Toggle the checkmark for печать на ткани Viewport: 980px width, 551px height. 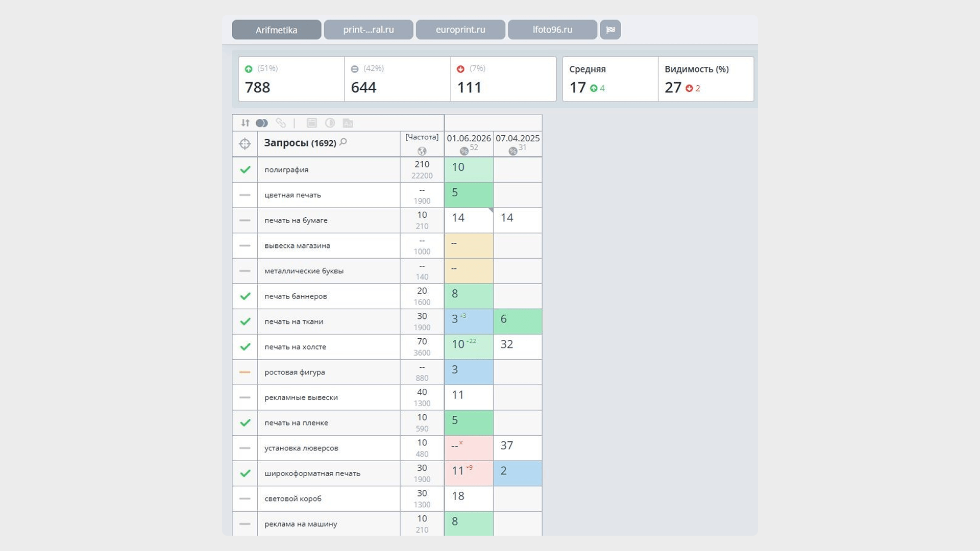[x=245, y=322]
